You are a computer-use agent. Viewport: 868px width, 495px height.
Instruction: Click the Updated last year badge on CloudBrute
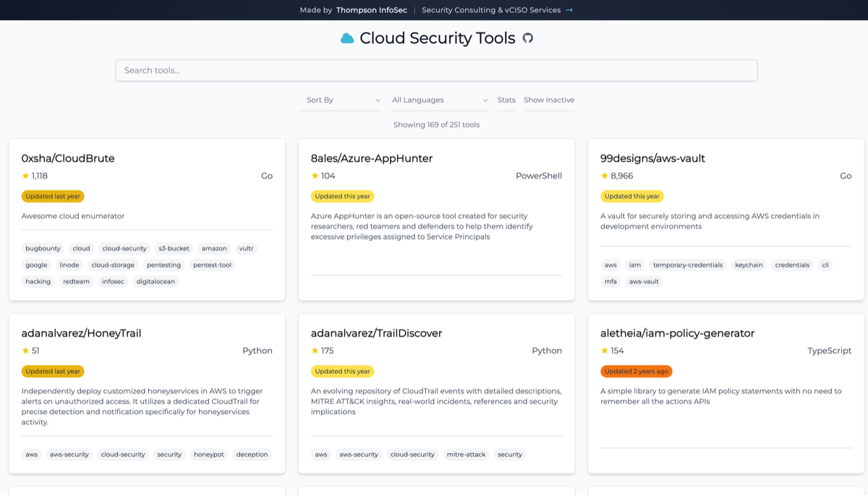pos(53,196)
